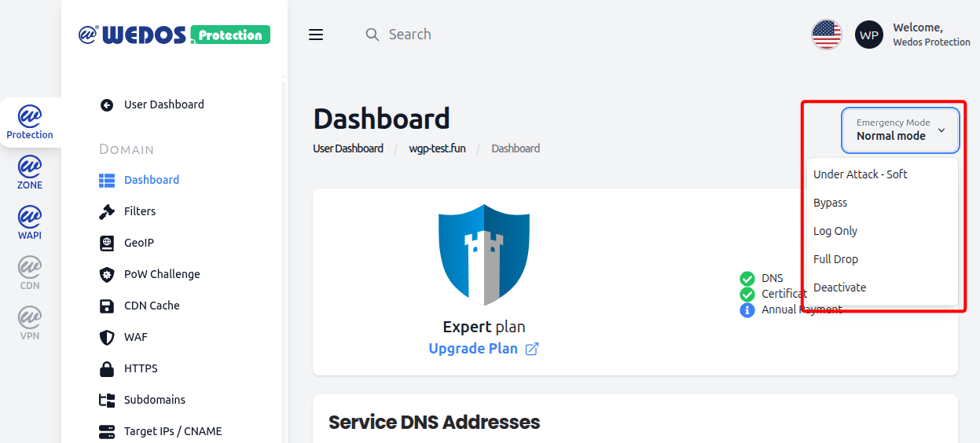Click the Welcome Wedos Protection text

[x=931, y=35]
